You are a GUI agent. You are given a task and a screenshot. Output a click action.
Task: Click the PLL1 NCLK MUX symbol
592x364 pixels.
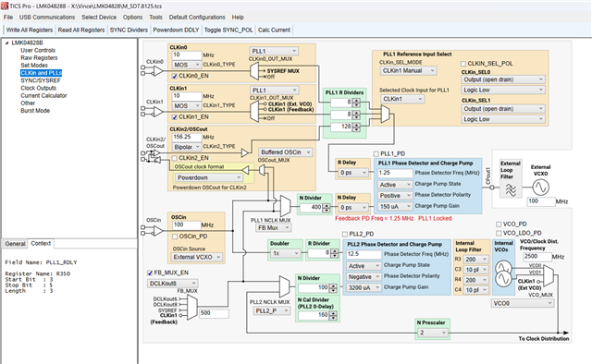[285, 206]
